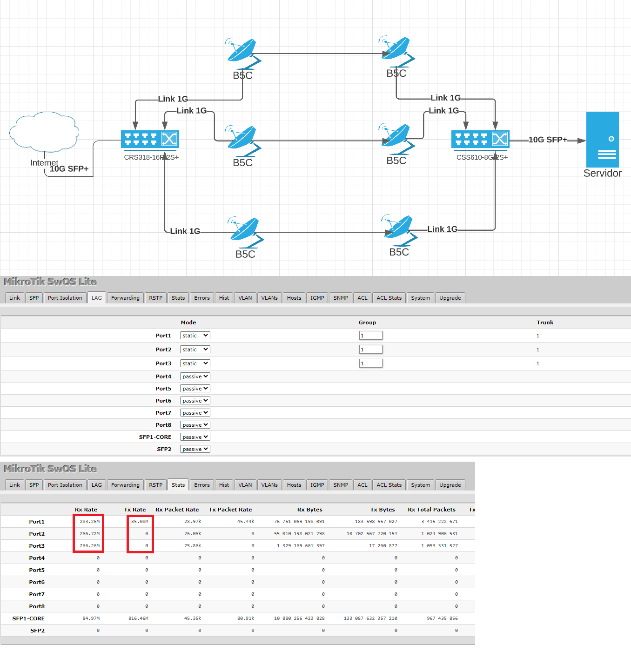Switch to LAG tab in the lower SwOS panel

[97, 485]
